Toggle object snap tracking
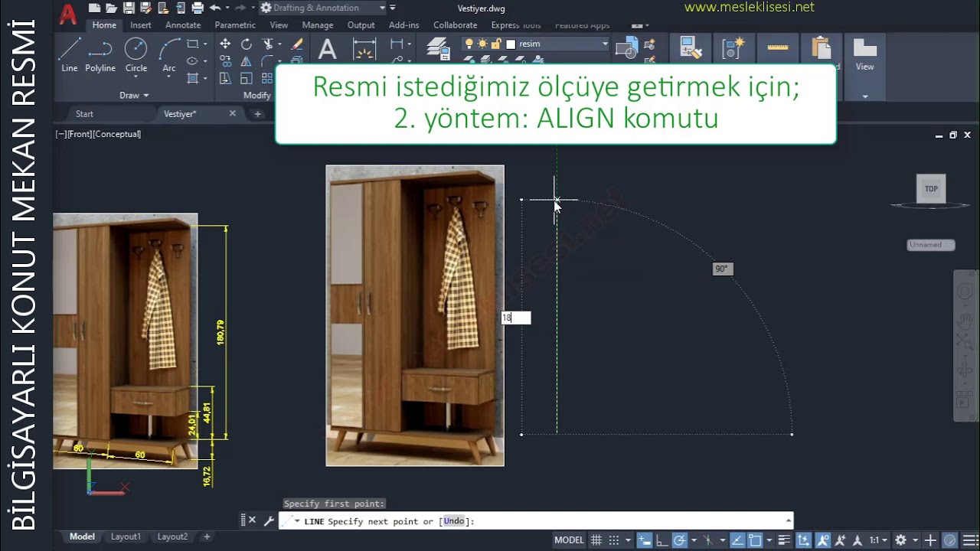Image resolution: width=980 pixels, height=551 pixels. click(737, 540)
